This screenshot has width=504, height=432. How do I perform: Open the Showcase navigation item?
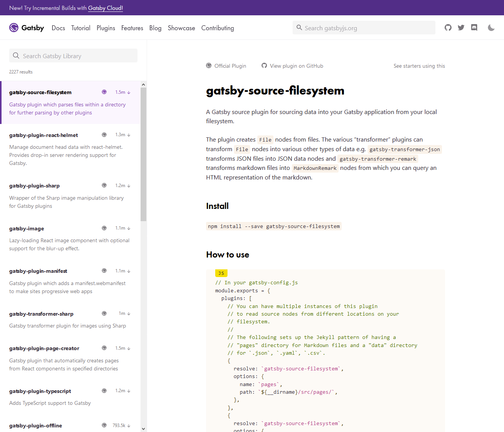pyautogui.click(x=182, y=28)
